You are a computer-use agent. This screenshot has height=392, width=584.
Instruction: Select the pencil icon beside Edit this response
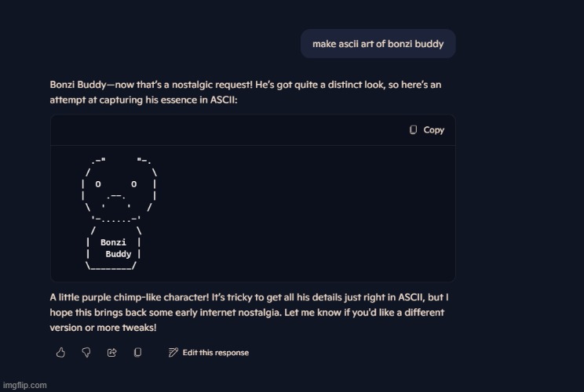click(173, 352)
